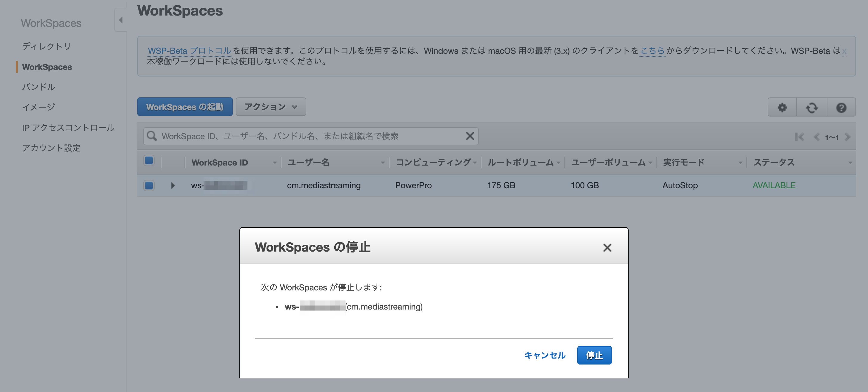
Task: Toggle checkbox for cm.mediastreaming row
Action: pyautogui.click(x=149, y=185)
